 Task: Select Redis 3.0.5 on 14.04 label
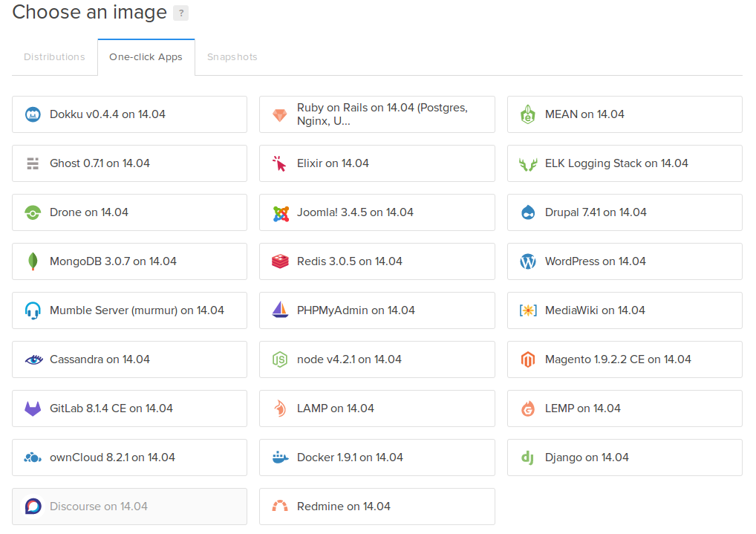click(350, 261)
